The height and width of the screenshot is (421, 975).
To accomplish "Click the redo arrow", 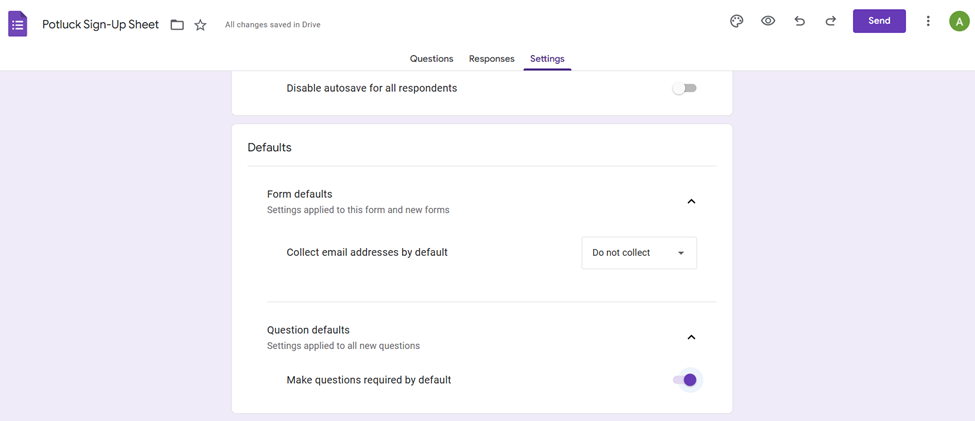I will pyautogui.click(x=830, y=21).
